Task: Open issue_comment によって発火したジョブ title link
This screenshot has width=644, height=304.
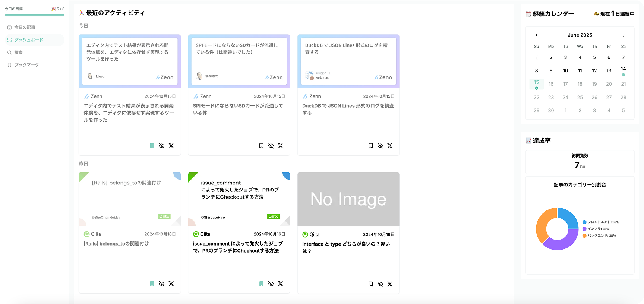Action: point(238,247)
